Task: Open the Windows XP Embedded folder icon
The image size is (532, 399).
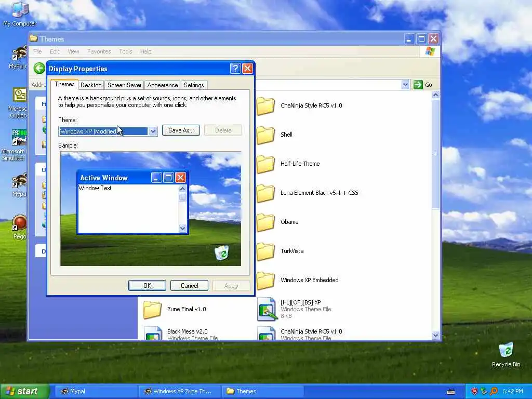Action: tap(265, 281)
